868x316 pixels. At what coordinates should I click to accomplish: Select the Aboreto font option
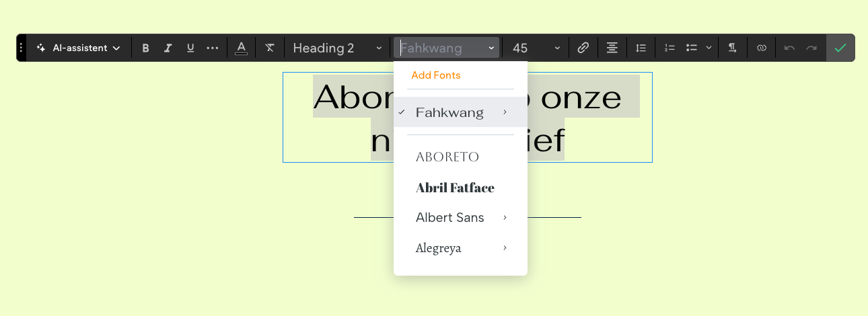(x=447, y=157)
